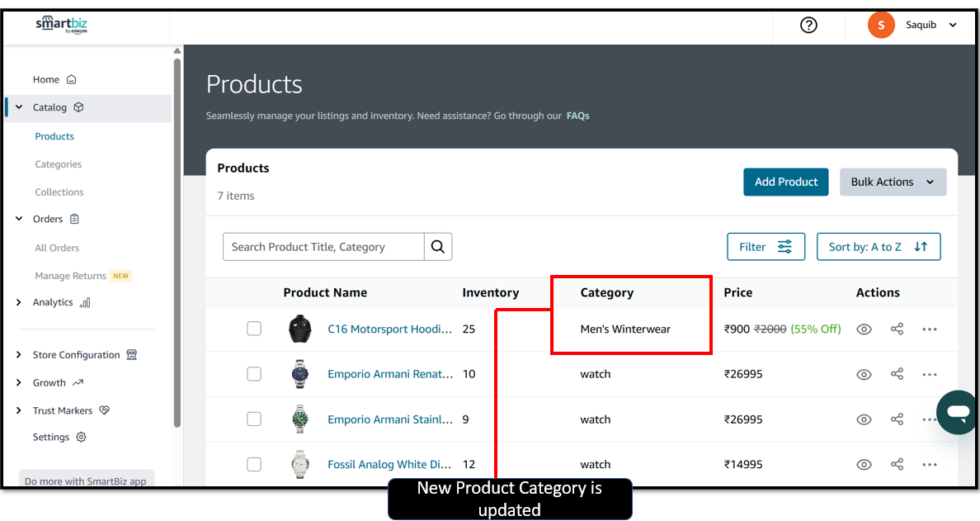
Task: Open the FAQs link
Action: [578, 116]
